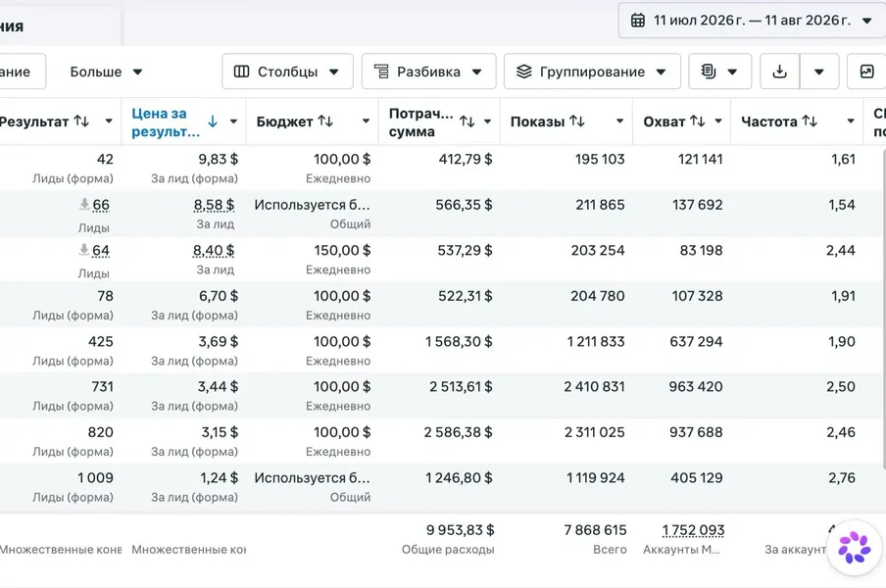
Task: Open the date range picker calendar icon
Action: click(637, 21)
